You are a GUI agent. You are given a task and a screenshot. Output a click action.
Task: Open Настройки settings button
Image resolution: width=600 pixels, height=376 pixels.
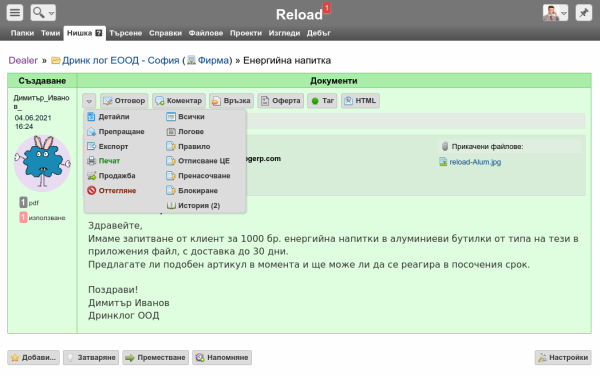coord(563,358)
